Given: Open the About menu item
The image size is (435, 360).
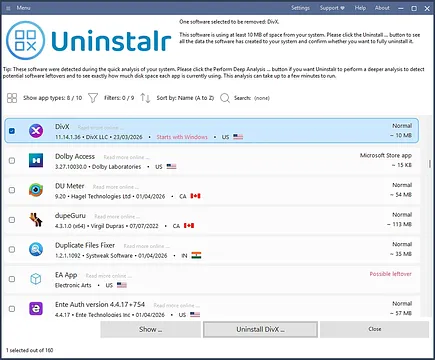Looking at the screenshot, I should [382, 8].
